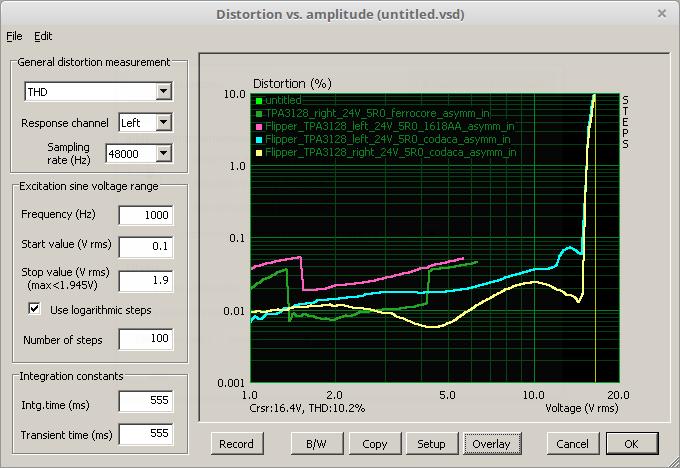This screenshot has height=468, width=680.
Task: Click the Cancel button
Action: coord(572,444)
